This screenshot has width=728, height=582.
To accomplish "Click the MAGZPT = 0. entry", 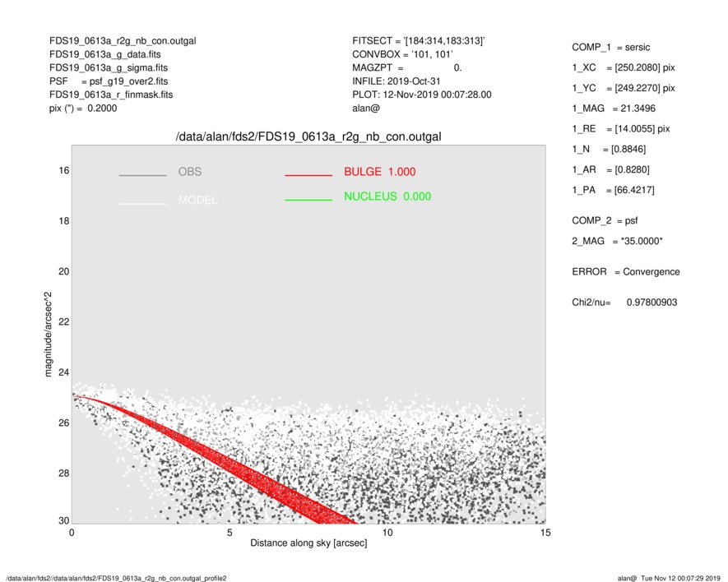I will click(406, 67).
